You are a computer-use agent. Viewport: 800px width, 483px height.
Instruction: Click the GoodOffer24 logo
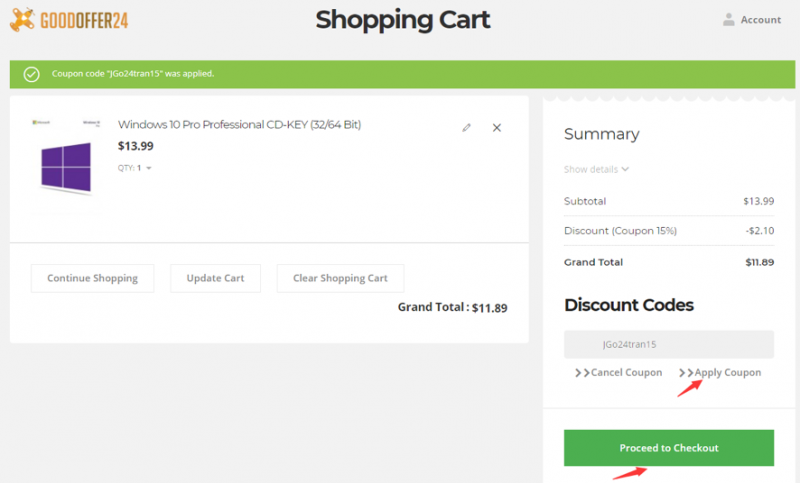(x=69, y=19)
